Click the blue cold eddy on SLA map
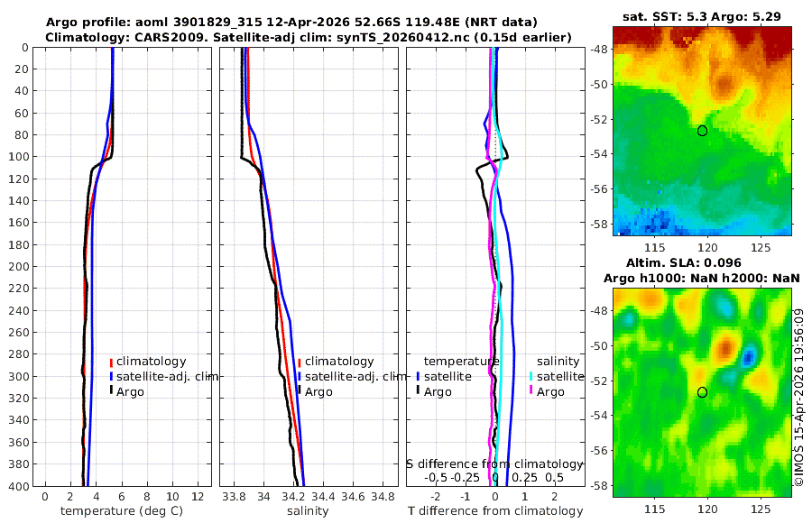This screenshot has width=812, height=523. (x=748, y=358)
